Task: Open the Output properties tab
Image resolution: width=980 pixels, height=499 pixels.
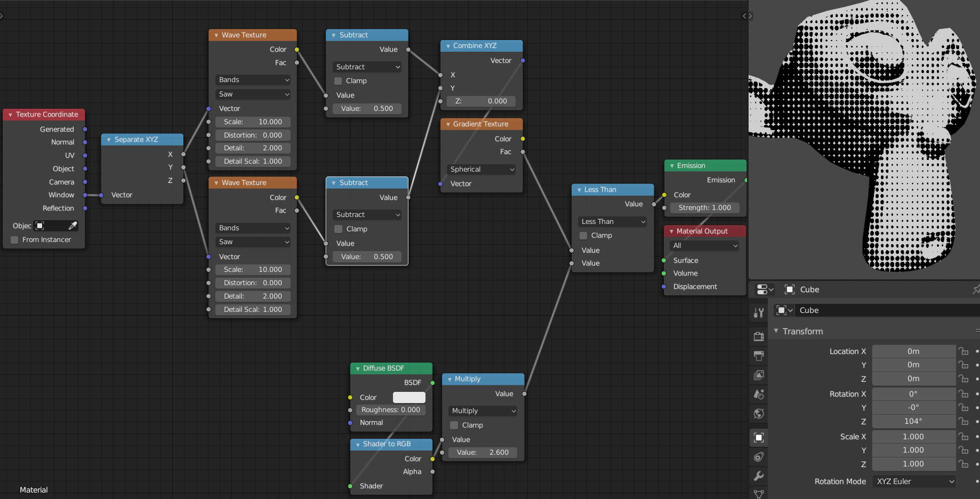Action: 759,356
